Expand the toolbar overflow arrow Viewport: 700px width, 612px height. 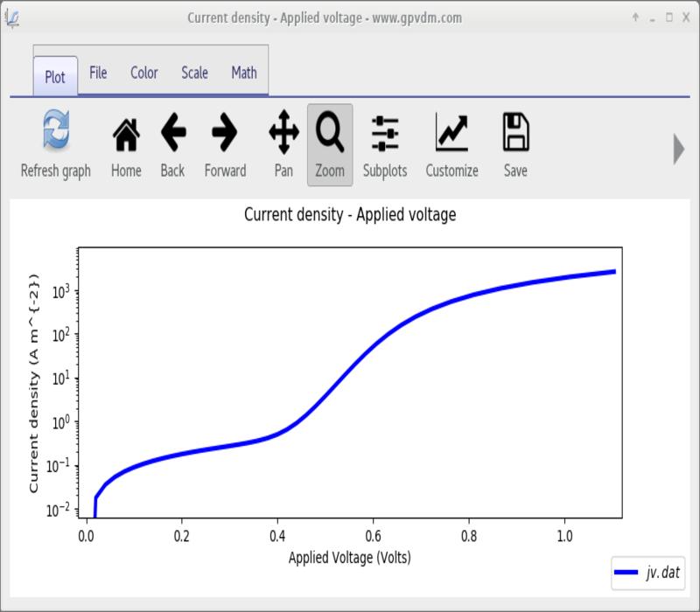[679, 149]
